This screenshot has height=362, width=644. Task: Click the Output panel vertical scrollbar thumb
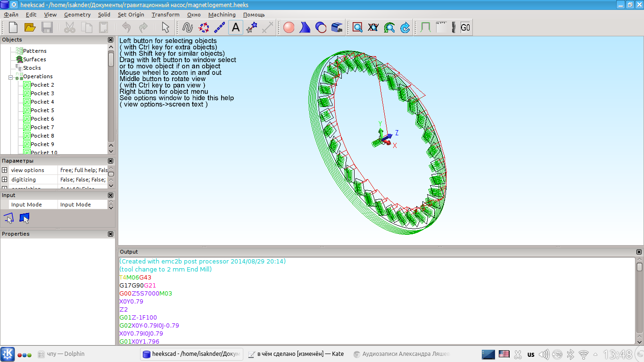(x=639, y=267)
